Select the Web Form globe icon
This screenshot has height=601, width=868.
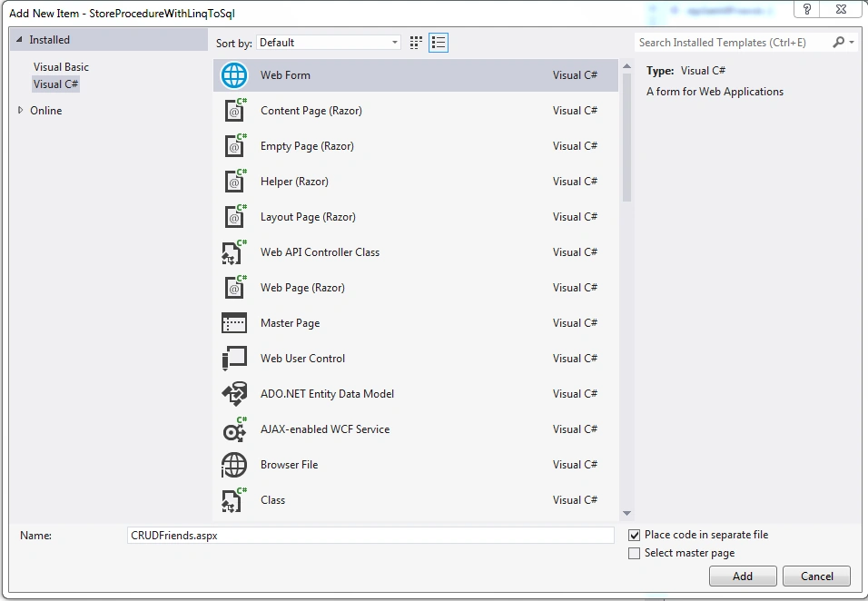[234, 75]
